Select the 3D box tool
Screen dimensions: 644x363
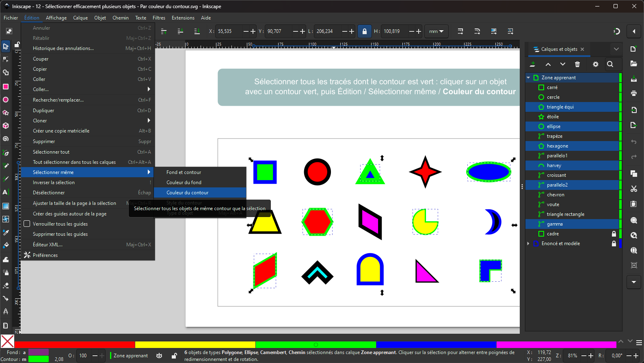[x=6, y=126]
